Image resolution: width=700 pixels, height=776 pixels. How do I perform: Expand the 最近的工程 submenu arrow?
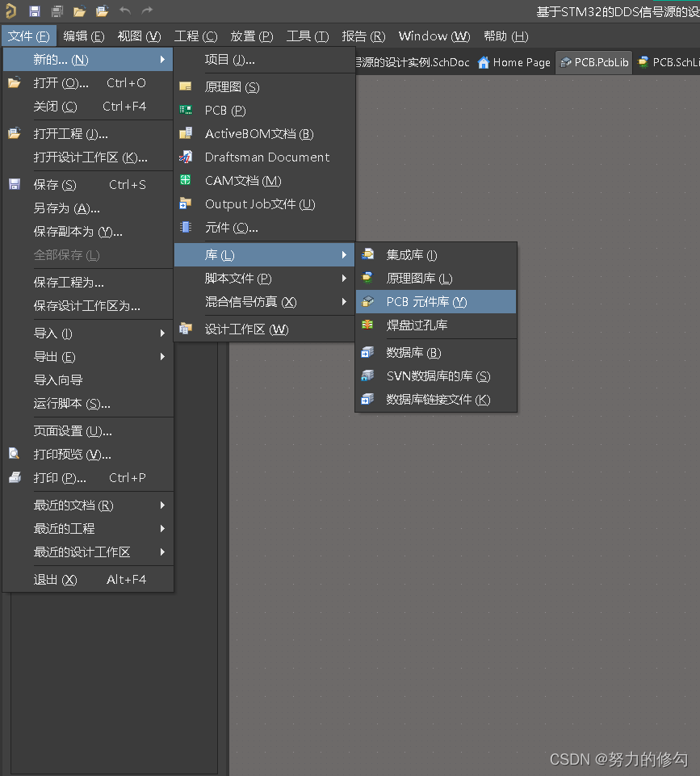(162, 528)
